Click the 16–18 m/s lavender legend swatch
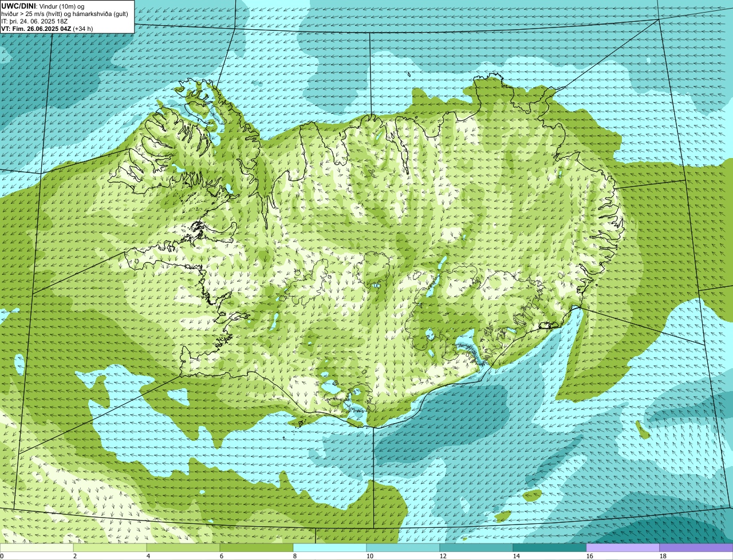733x560 pixels. [623, 547]
